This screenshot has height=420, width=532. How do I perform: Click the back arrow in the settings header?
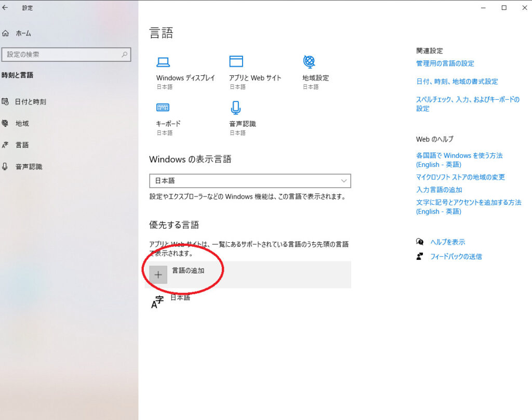[x=5, y=7]
